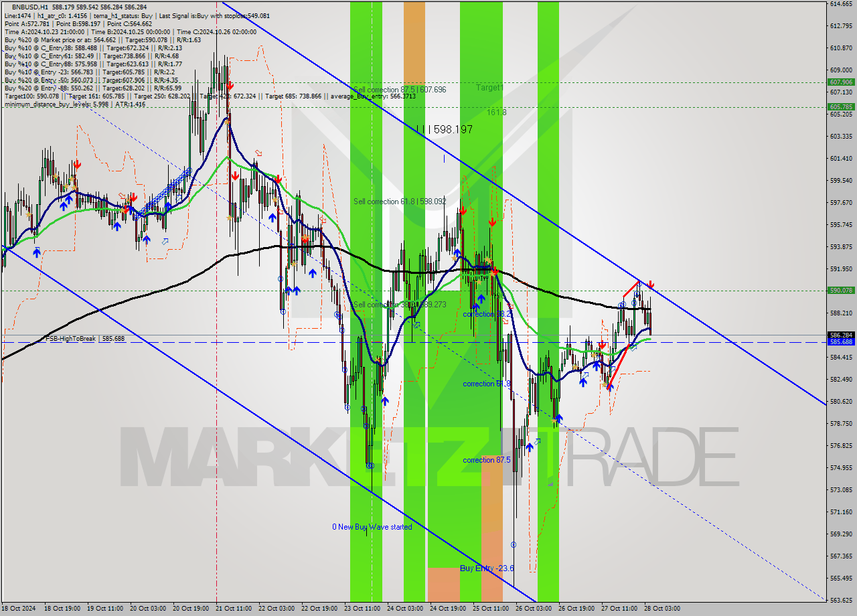Click the 161.8 Fibonacci label
The width and height of the screenshot is (857, 616).
tap(497, 112)
